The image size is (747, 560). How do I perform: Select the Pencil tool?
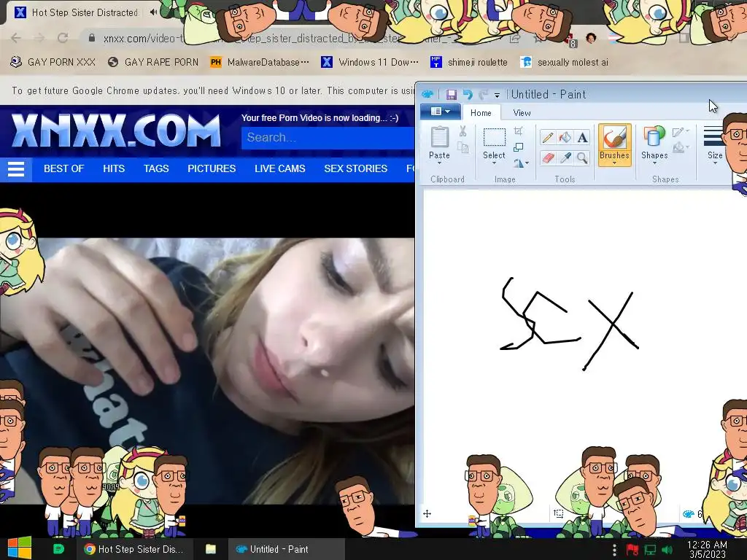click(548, 138)
